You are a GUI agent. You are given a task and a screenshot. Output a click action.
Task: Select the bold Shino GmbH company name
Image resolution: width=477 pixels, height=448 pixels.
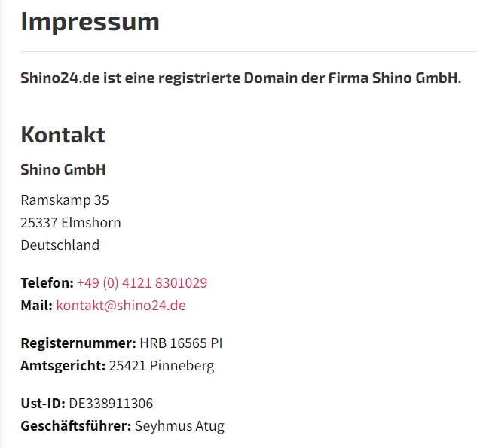click(63, 169)
